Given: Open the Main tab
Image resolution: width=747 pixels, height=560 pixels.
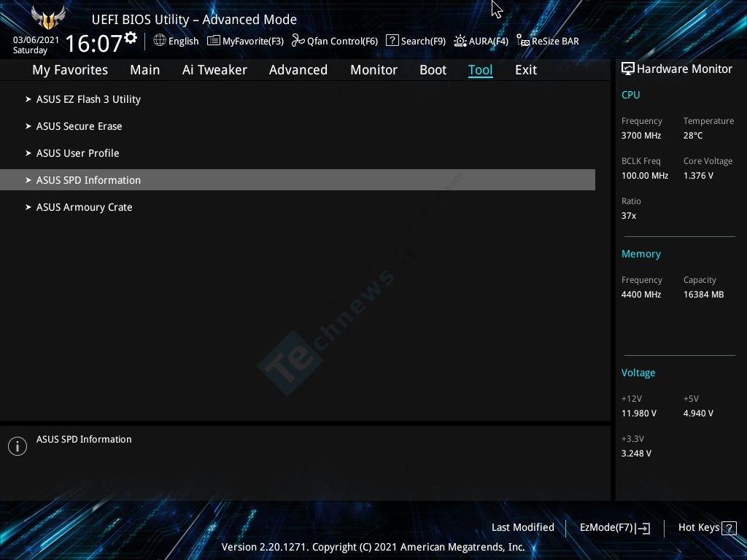Looking at the screenshot, I should pyautogui.click(x=145, y=70).
